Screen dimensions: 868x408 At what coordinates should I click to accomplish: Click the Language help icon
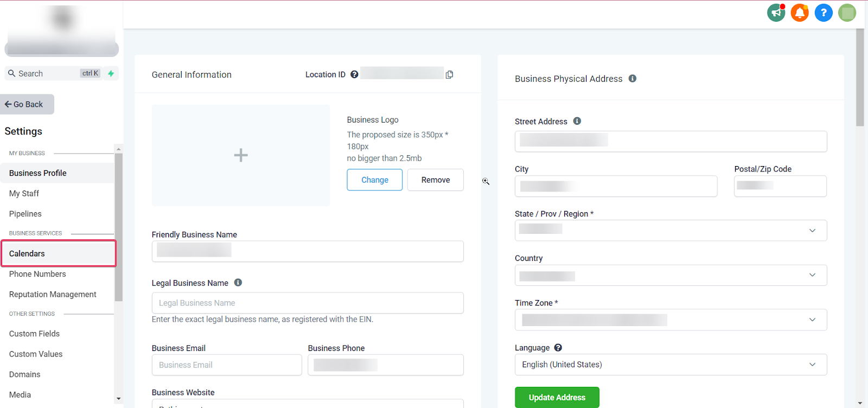click(558, 348)
